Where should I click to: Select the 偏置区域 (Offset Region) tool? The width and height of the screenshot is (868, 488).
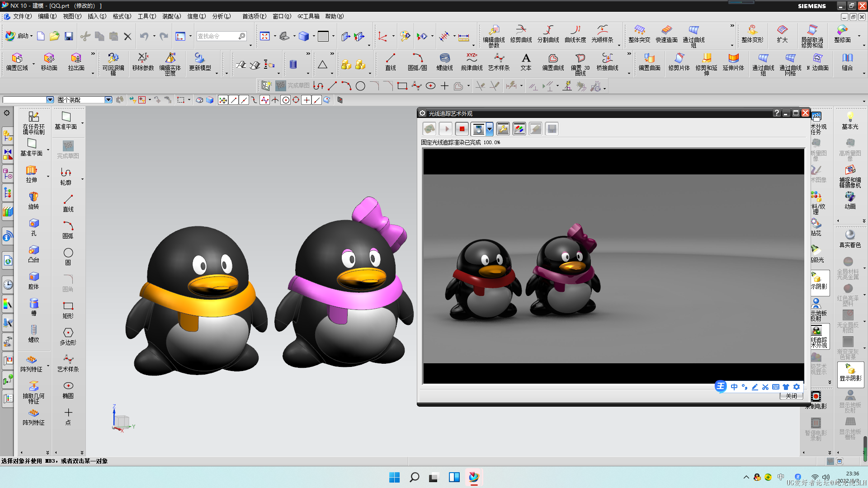17,62
